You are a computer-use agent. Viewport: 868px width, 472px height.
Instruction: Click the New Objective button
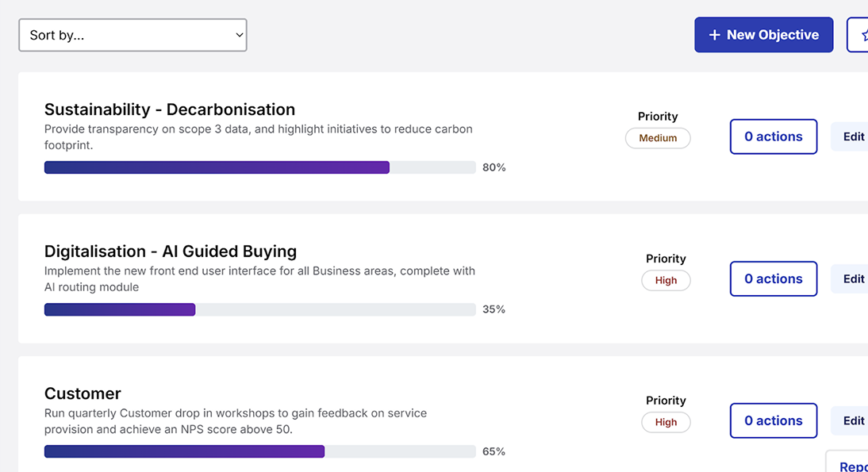(763, 35)
